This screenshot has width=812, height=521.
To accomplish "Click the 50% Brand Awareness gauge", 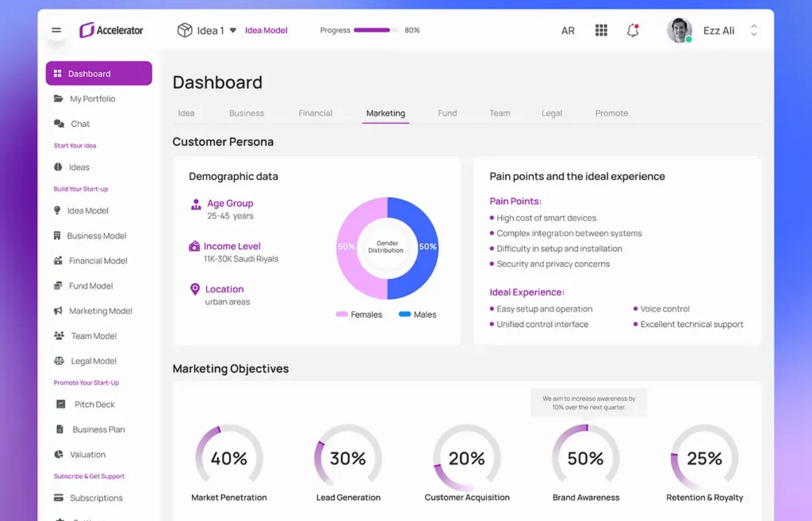I will coord(586,457).
